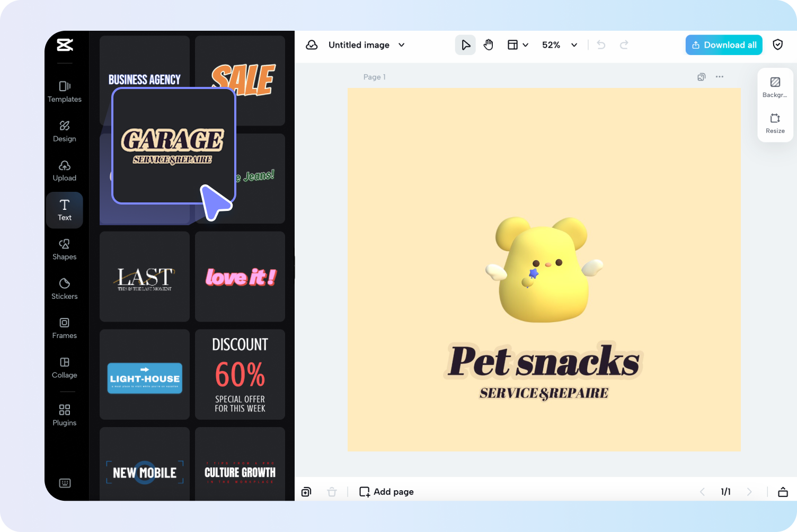The image size is (797, 532).
Task: Choose the SALE text template
Action: coord(240,81)
